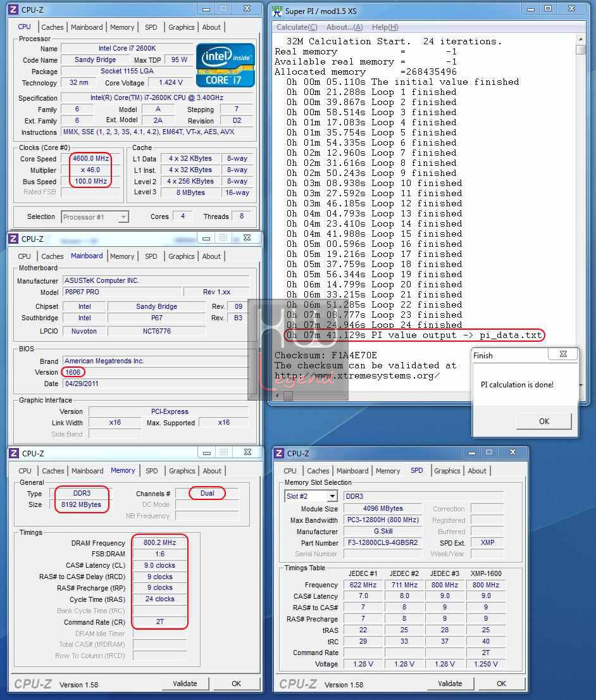
Task: Click the CPU-Z icon in the Memory window title bar
Action: (x=15, y=453)
